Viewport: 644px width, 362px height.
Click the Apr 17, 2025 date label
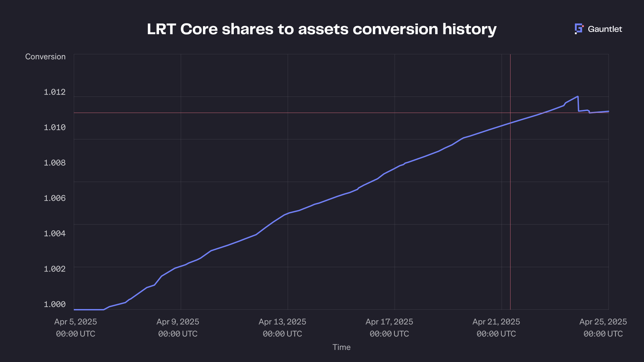point(389,322)
